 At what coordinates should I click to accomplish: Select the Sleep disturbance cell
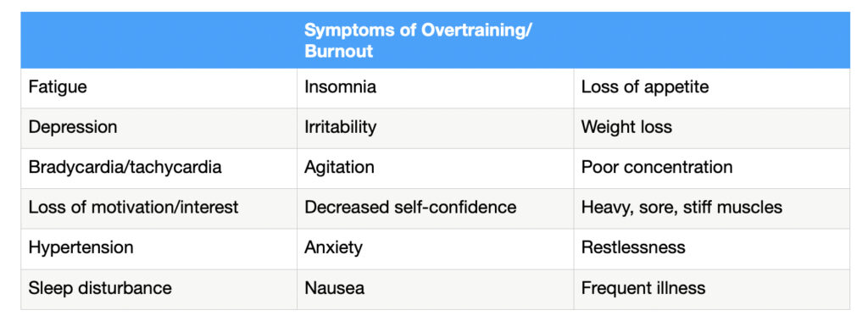tap(159, 290)
